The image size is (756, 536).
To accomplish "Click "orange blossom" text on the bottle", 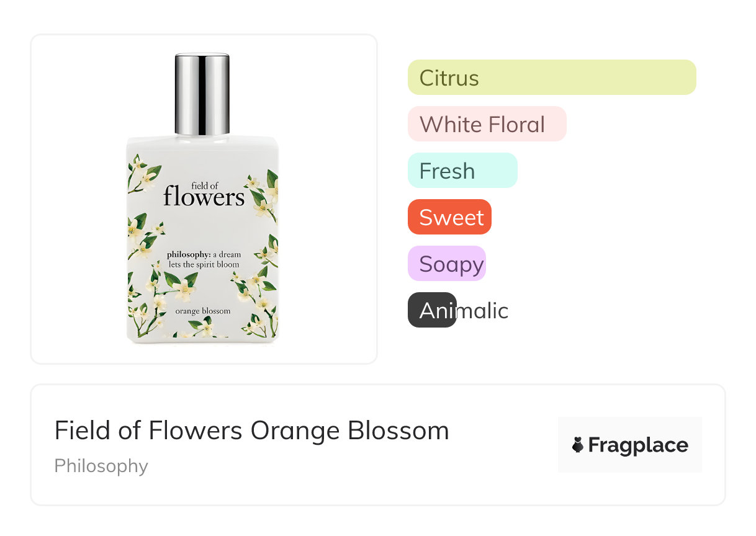I will (x=202, y=311).
